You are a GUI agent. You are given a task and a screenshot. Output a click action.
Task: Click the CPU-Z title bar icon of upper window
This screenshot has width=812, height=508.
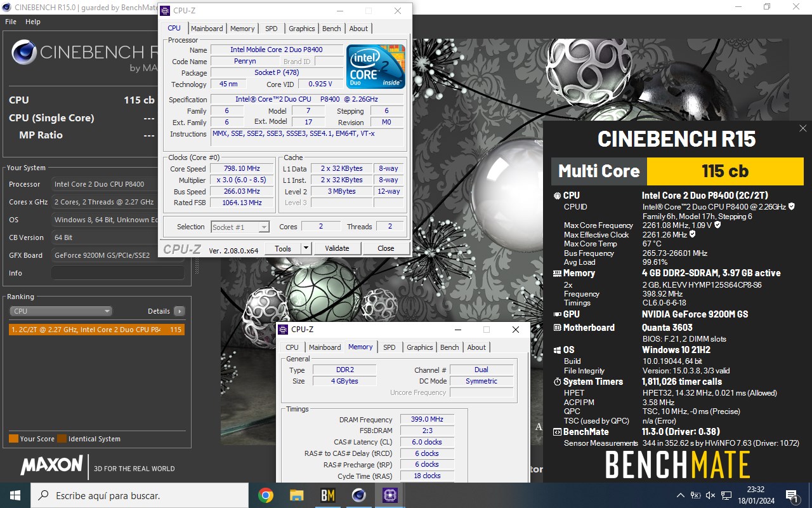[x=165, y=11]
